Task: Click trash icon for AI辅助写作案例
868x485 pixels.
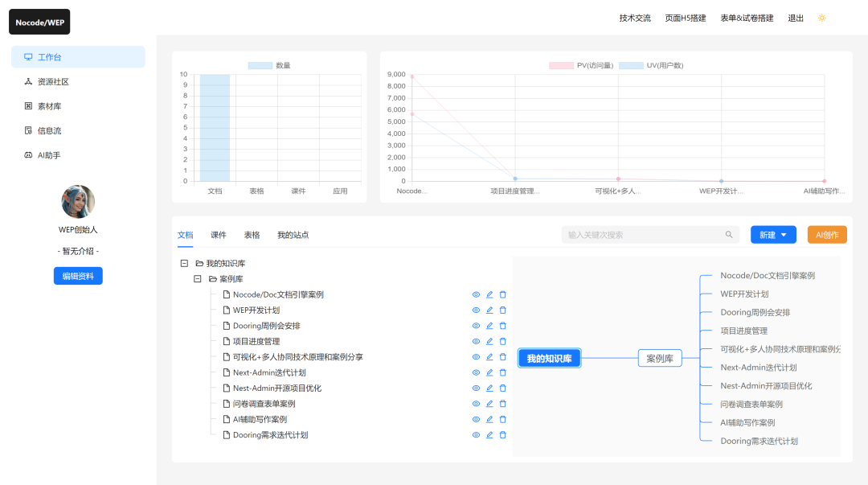Action: pos(503,419)
